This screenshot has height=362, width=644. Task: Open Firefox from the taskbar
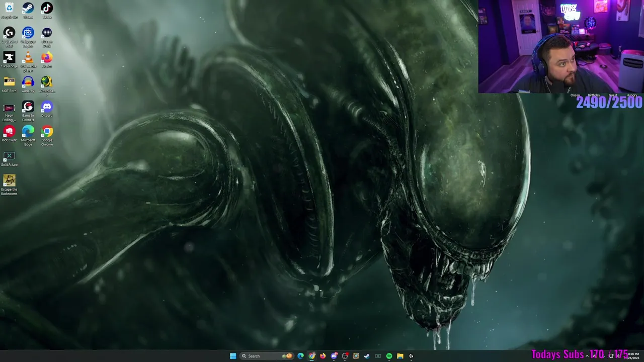[x=323, y=356]
